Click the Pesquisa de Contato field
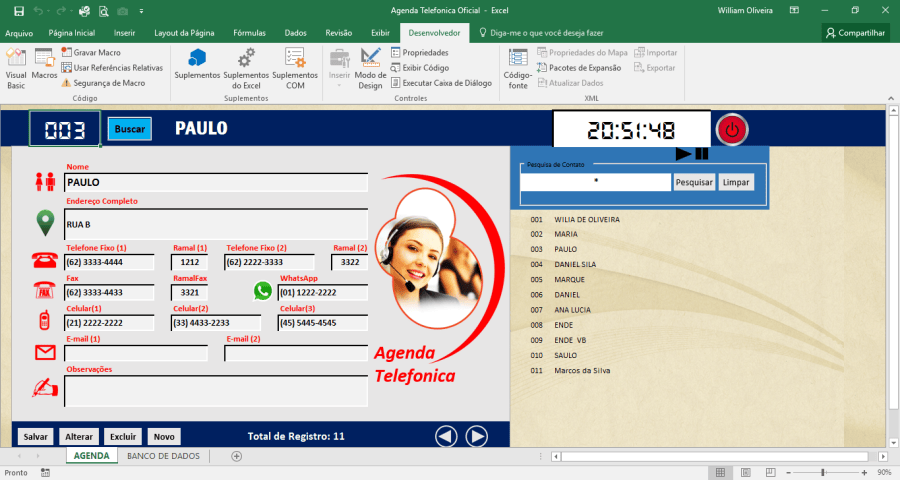Screen dimensions: 900x480 point(596,182)
